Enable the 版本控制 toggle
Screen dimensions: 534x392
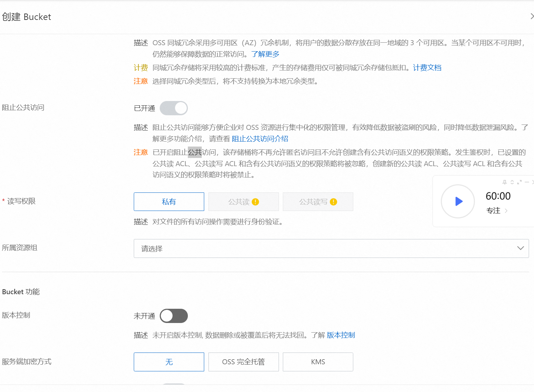[174, 316]
